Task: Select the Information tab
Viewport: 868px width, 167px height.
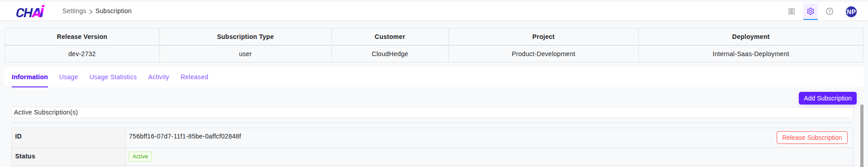Action: tap(30, 77)
